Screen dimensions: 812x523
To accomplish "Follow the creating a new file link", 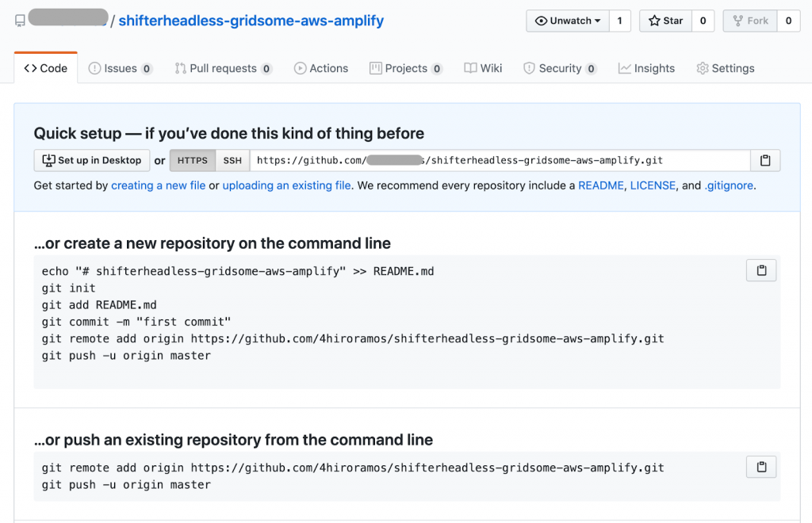I will pos(159,185).
